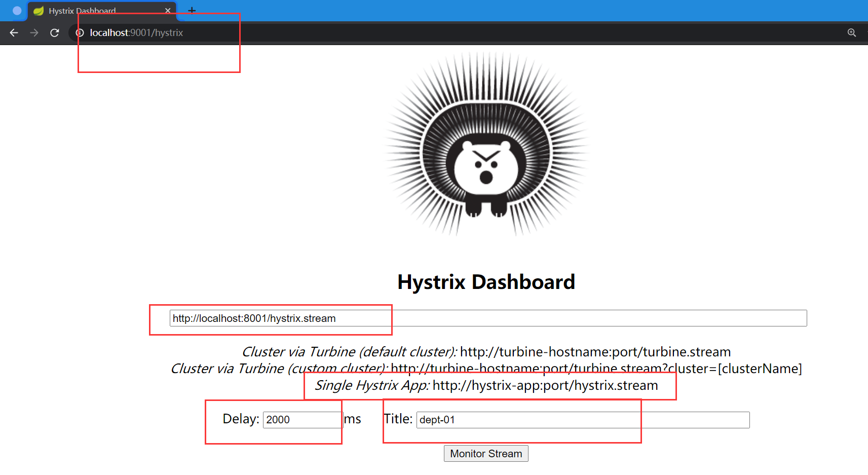Click the http://hystrix-app:port/hystrix.stream example text
This screenshot has width=868, height=475.
(545, 385)
